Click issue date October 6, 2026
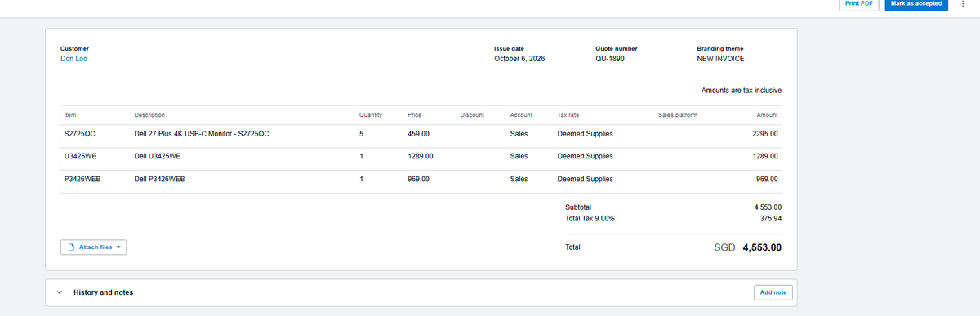 pyautogui.click(x=520, y=60)
